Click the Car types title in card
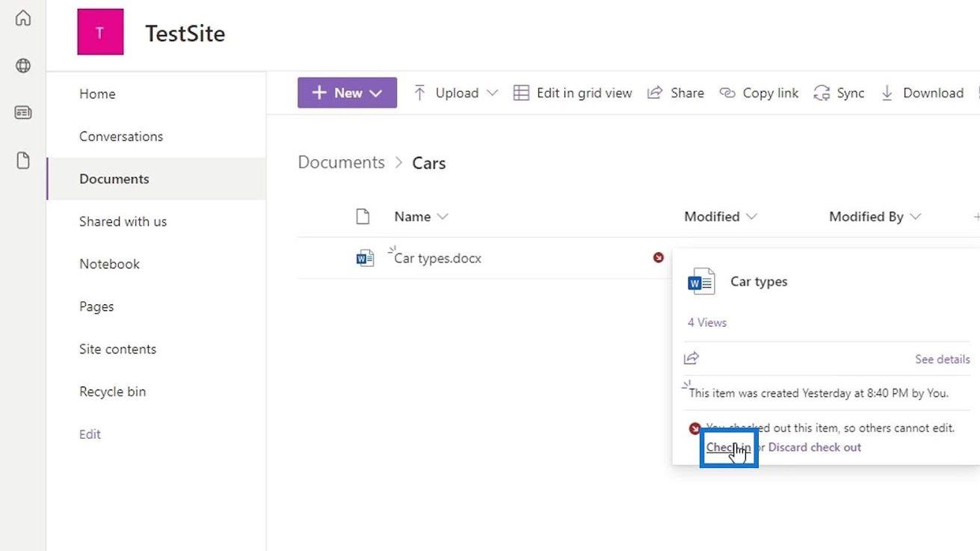980x551 pixels. click(759, 282)
